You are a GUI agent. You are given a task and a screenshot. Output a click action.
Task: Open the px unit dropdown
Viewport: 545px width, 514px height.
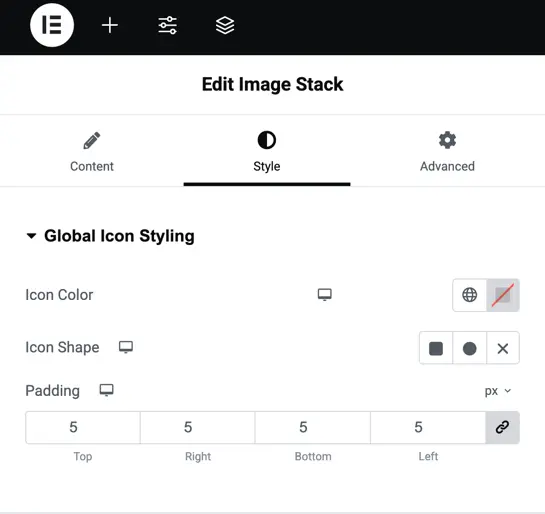[498, 391]
